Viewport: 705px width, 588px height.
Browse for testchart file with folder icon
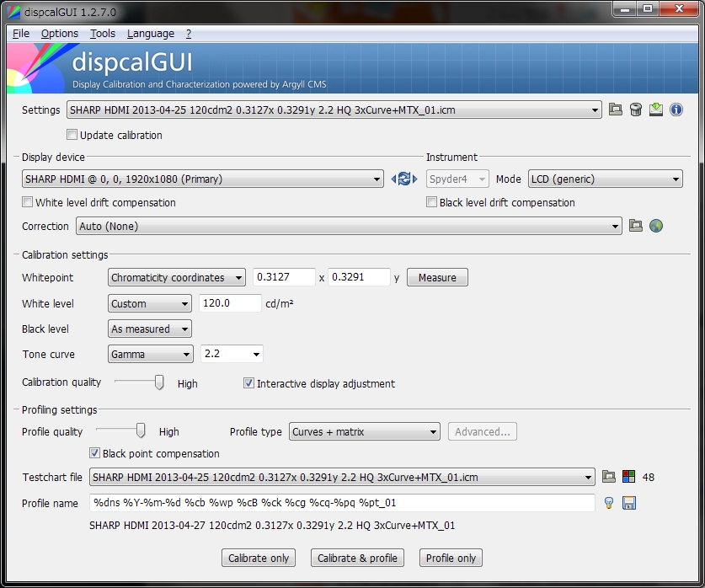click(x=608, y=477)
